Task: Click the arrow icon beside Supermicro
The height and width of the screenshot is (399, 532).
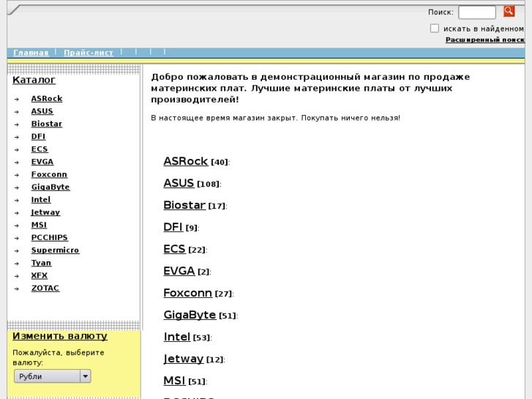Action: [17, 251]
